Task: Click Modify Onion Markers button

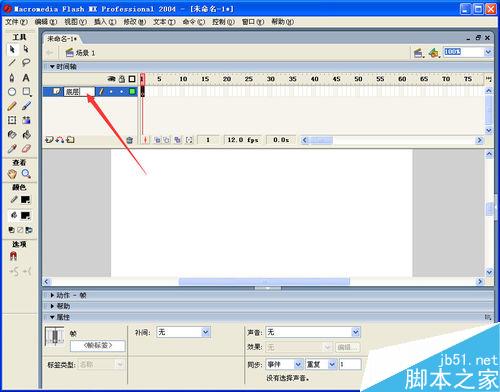Action: 189,140
